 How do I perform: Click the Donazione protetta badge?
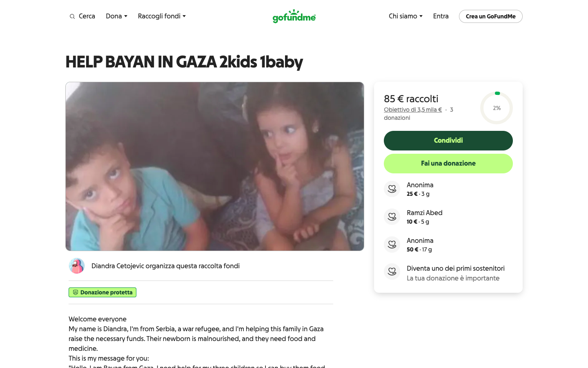click(x=102, y=292)
